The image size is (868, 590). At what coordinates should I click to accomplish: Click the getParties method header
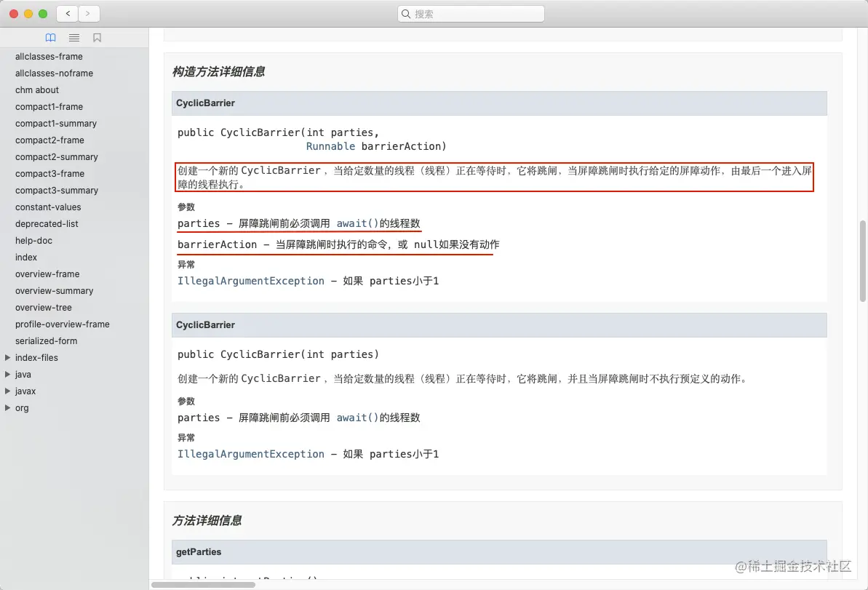click(x=499, y=552)
